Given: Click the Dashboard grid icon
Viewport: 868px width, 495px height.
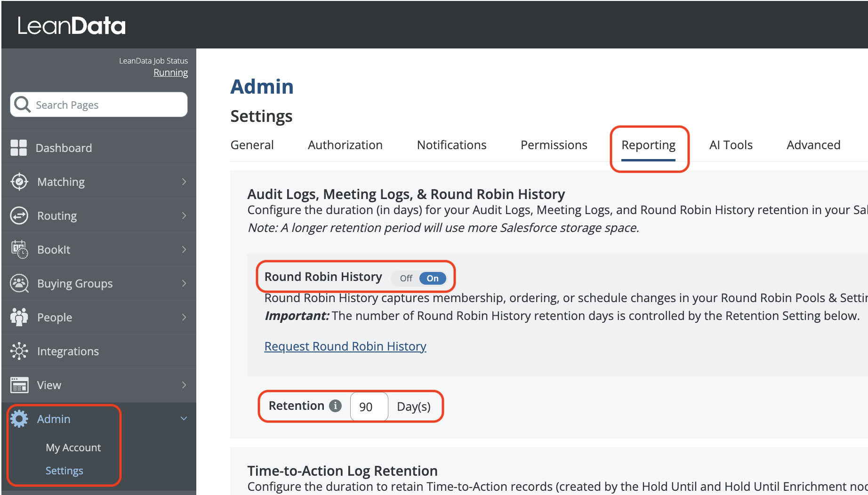Looking at the screenshot, I should [19, 148].
